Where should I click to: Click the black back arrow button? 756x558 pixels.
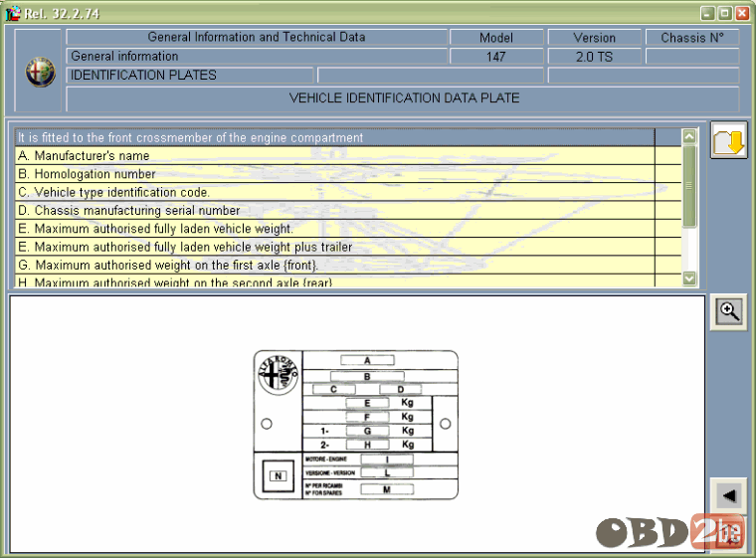[728, 495]
